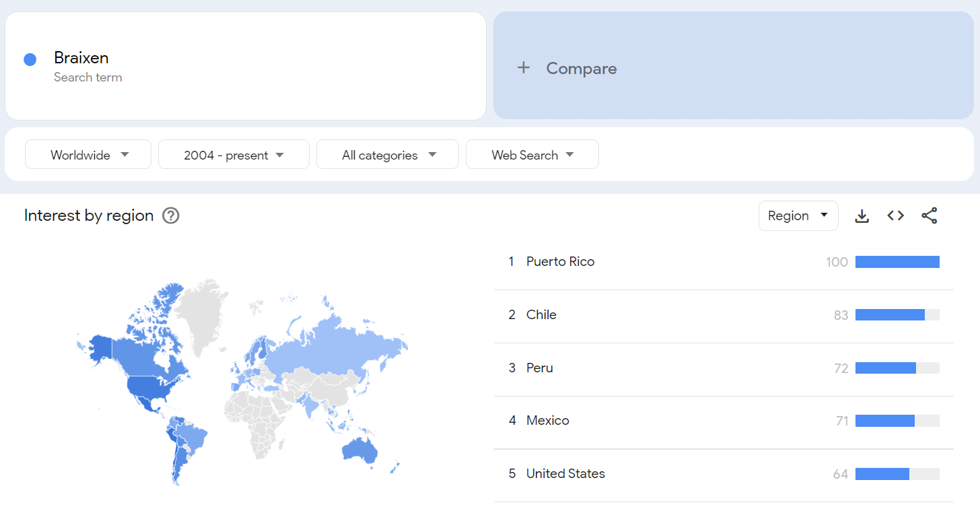Image resolution: width=980 pixels, height=511 pixels.
Task: Click Brazil on the world map
Action: 193,438
